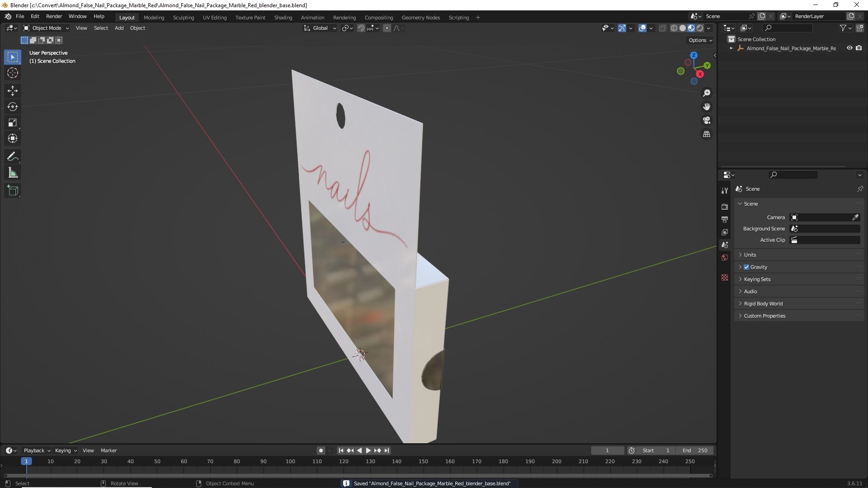Disable Almond_False_Nail_Package collection in renders with camera icon
Viewport: 868px width, 488px height.
[x=859, y=48]
